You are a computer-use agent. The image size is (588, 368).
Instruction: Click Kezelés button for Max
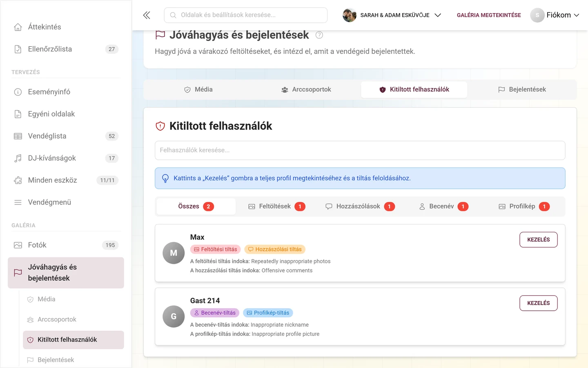pos(539,240)
